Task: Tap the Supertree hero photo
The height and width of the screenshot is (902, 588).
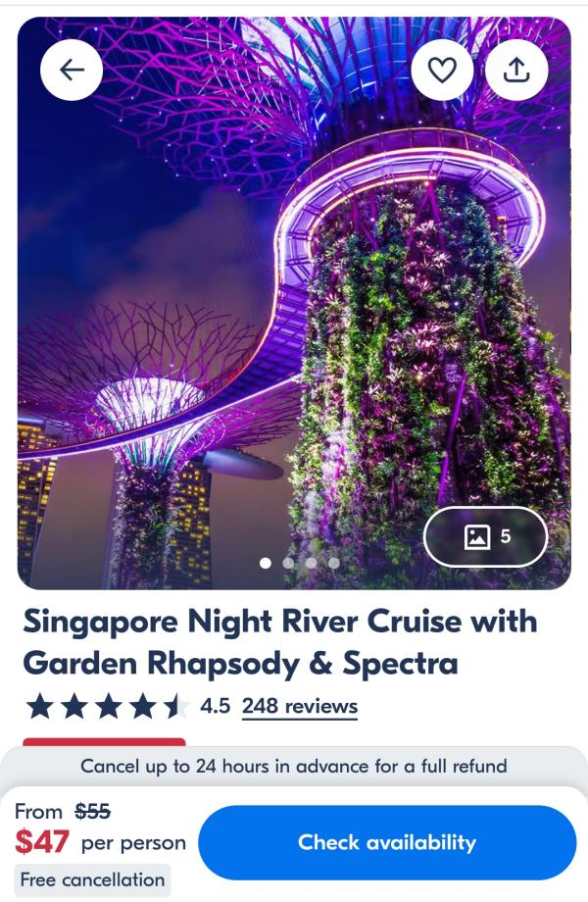Action: click(294, 303)
